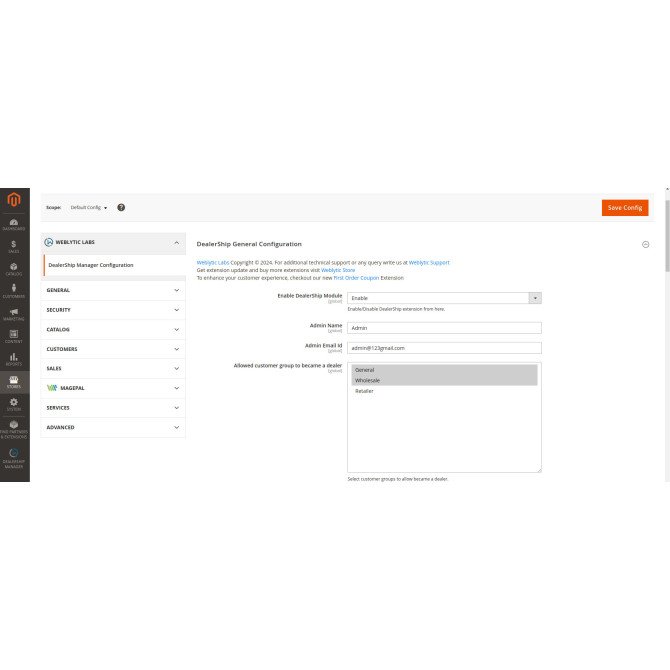Open the Dealership Manager sidebar icon
The image size is (670, 670).
click(14, 459)
